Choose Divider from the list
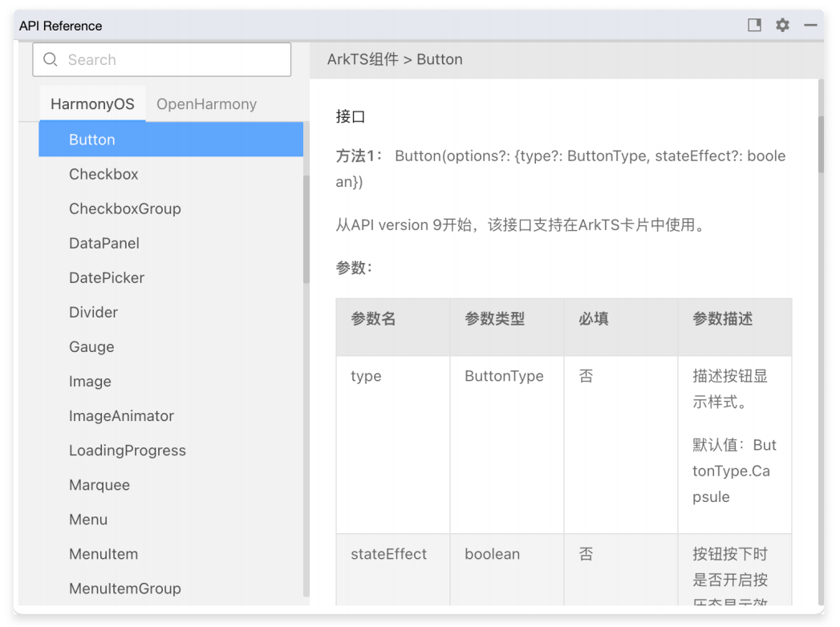 (x=93, y=312)
